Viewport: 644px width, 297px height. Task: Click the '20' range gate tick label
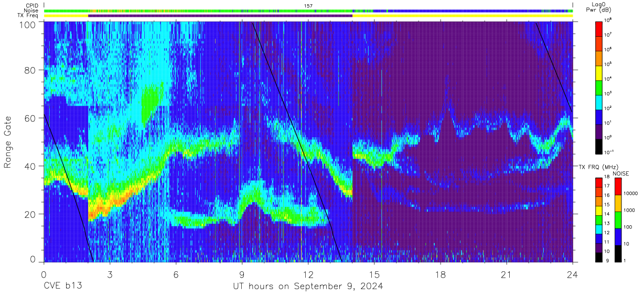tap(30, 214)
